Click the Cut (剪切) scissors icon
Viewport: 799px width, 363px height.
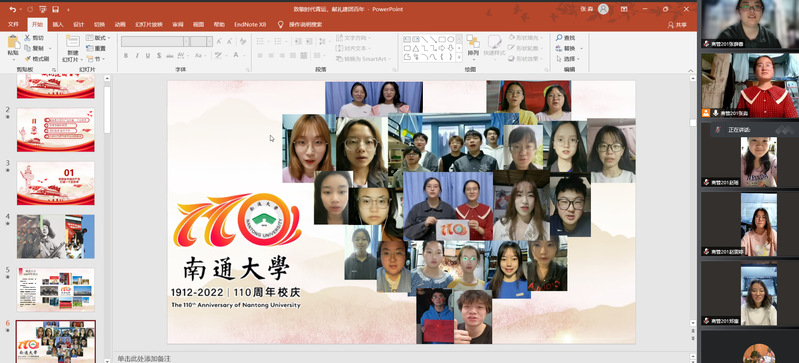point(28,38)
